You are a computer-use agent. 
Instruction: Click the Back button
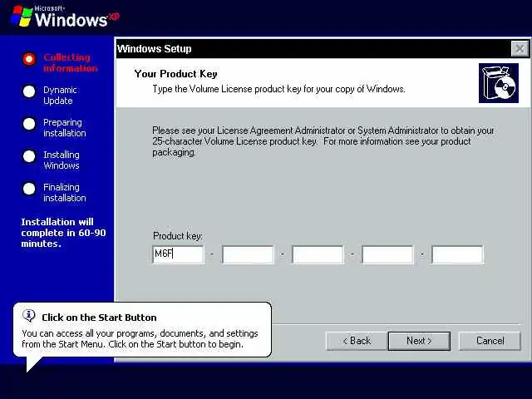tap(357, 341)
